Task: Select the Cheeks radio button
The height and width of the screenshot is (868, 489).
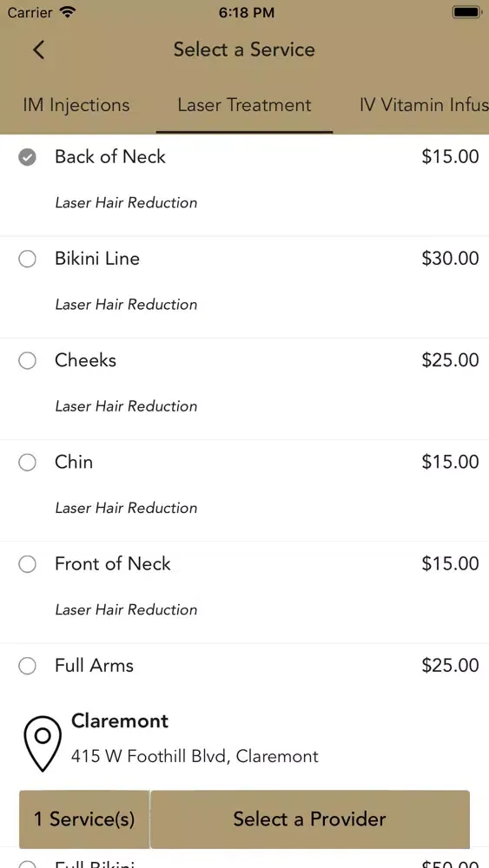Action: pos(27,361)
